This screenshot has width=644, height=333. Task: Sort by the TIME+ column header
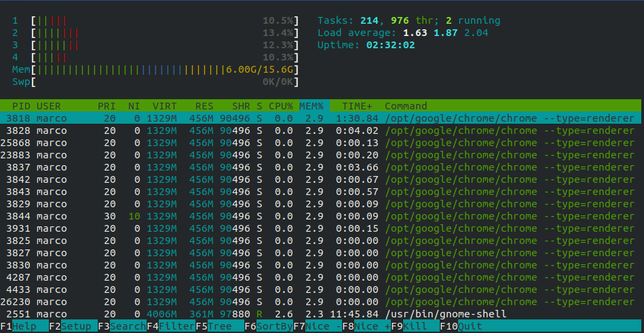coord(358,106)
